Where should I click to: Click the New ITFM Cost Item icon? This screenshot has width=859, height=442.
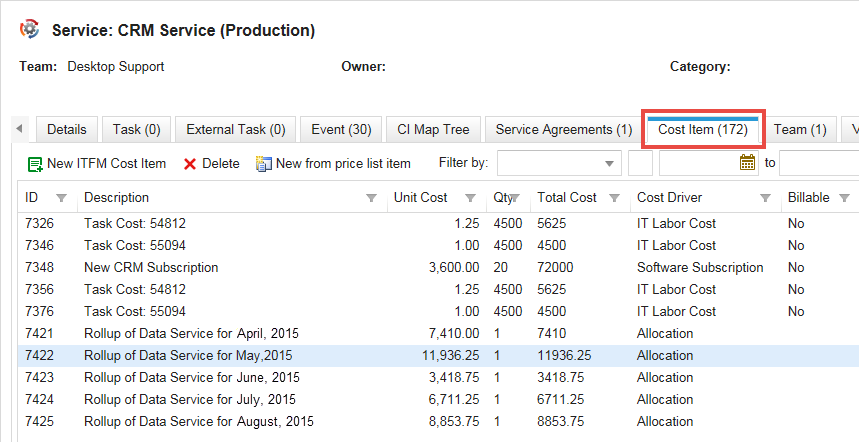pyautogui.click(x=35, y=164)
